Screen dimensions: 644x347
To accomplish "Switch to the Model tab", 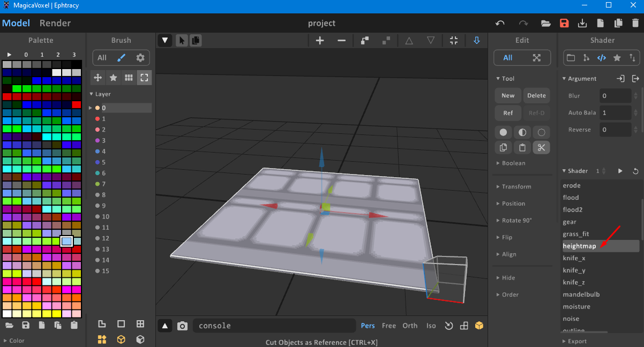I will pyautogui.click(x=16, y=23).
